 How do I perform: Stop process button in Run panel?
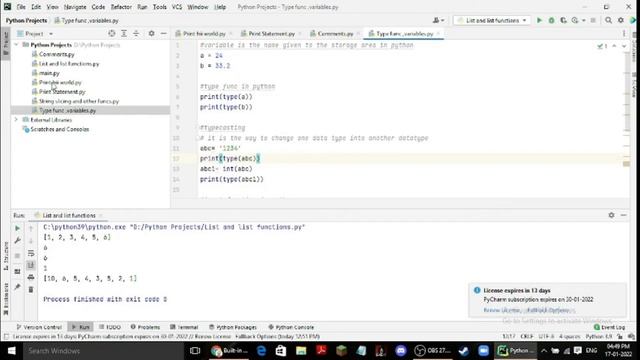(x=17, y=256)
